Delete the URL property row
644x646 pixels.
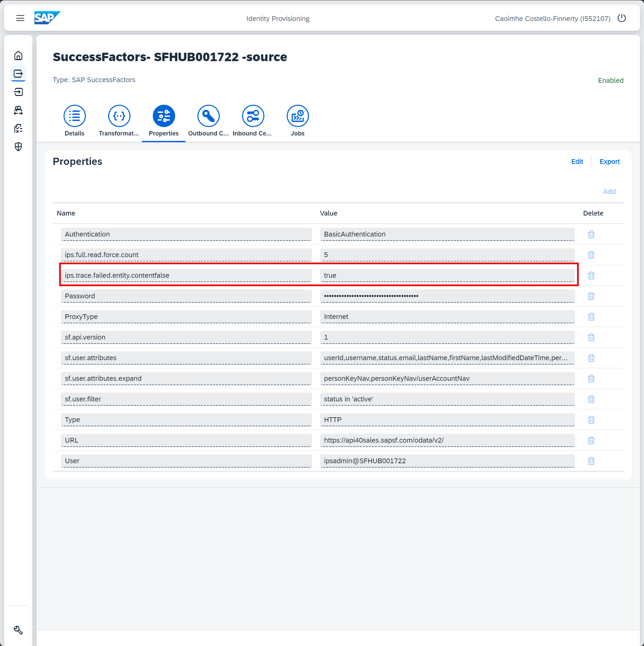click(x=591, y=440)
